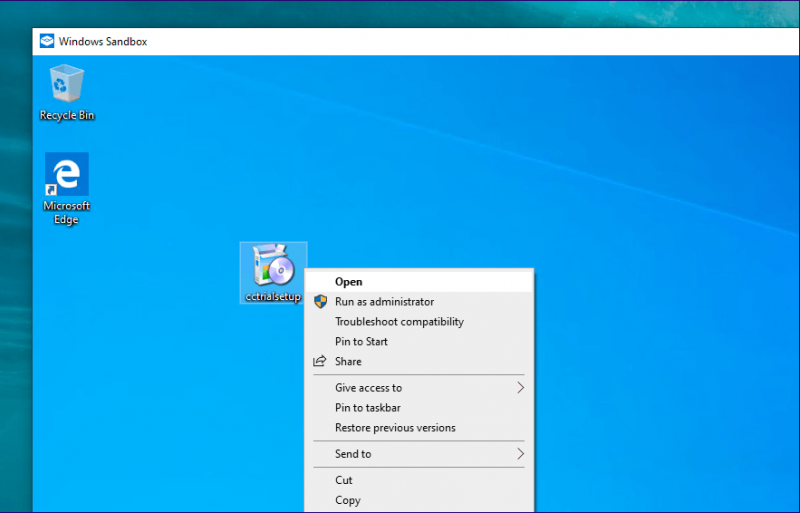Click the shield icon beside Run as administrator
The width and height of the screenshot is (800, 513).
(x=320, y=302)
